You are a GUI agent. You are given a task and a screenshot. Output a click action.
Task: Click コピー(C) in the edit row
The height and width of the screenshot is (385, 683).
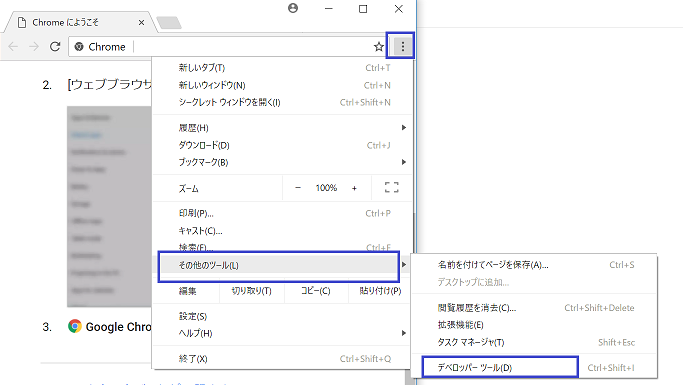(x=316, y=291)
